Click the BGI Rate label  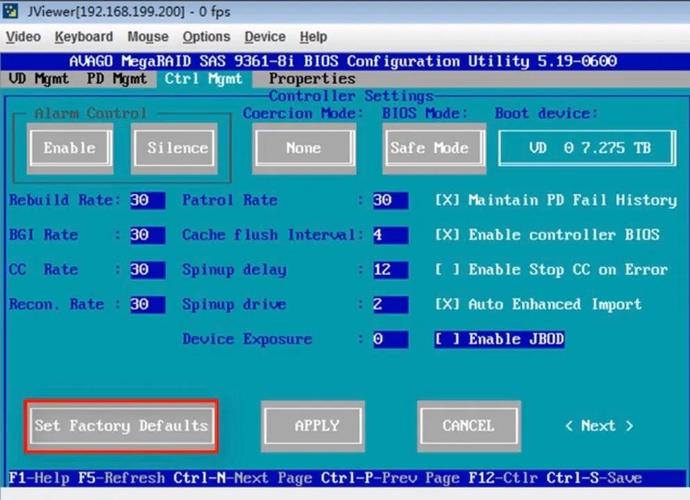43,235
